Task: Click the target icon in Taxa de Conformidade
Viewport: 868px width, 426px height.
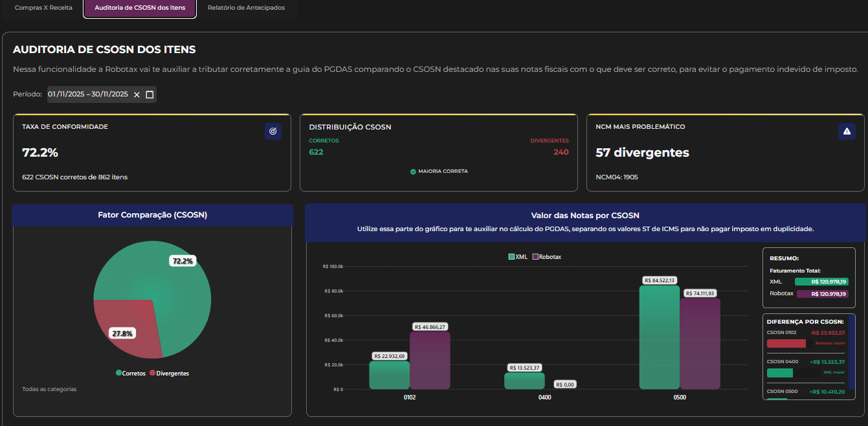Action: click(x=273, y=131)
